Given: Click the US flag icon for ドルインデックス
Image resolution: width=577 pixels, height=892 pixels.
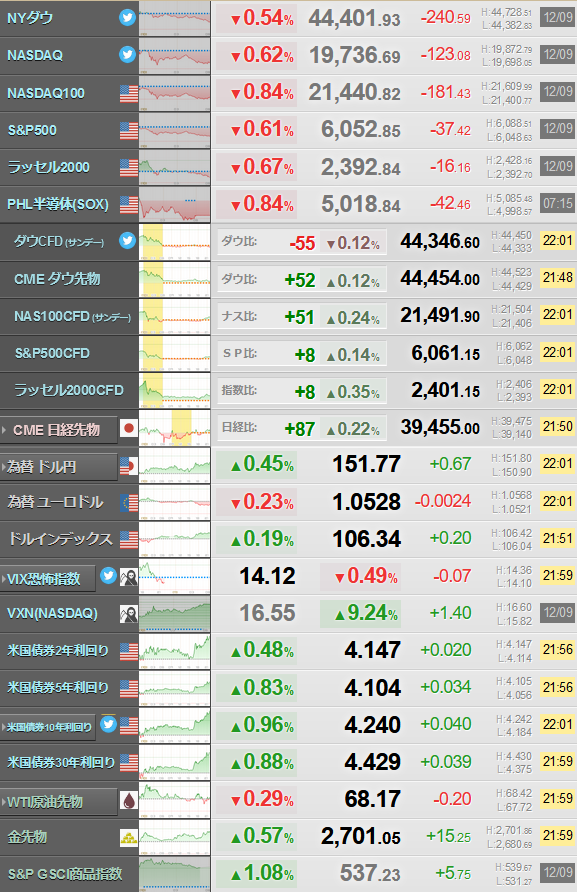Looking at the screenshot, I should click(x=129, y=539).
